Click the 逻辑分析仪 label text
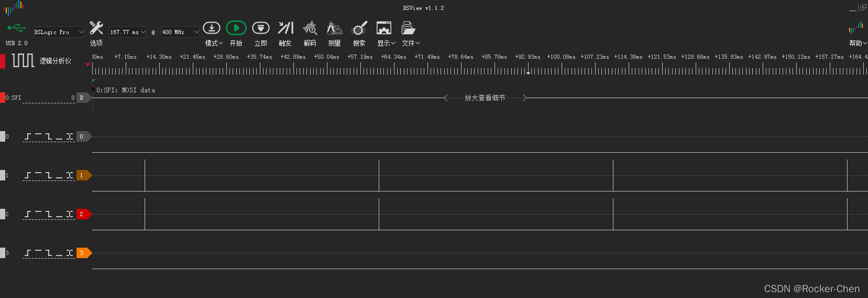 click(x=56, y=61)
